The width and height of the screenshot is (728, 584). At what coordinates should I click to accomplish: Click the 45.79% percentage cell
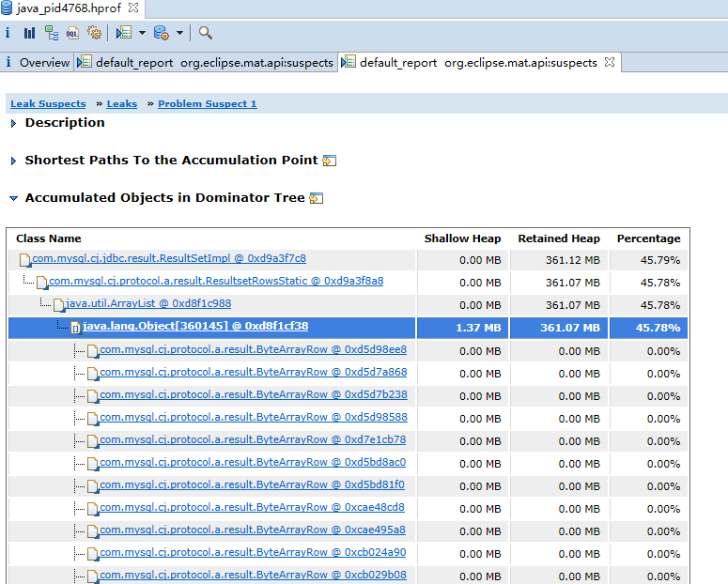648,260
